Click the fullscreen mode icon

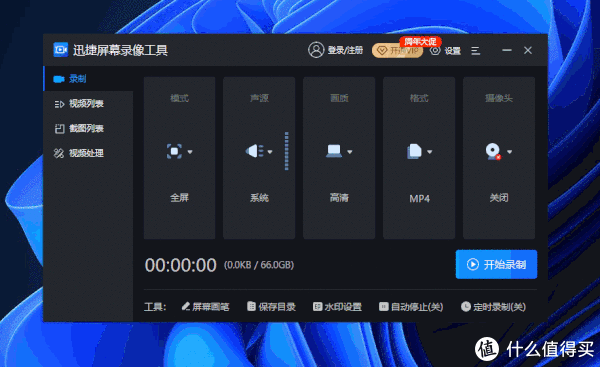click(x=174, y=151)
